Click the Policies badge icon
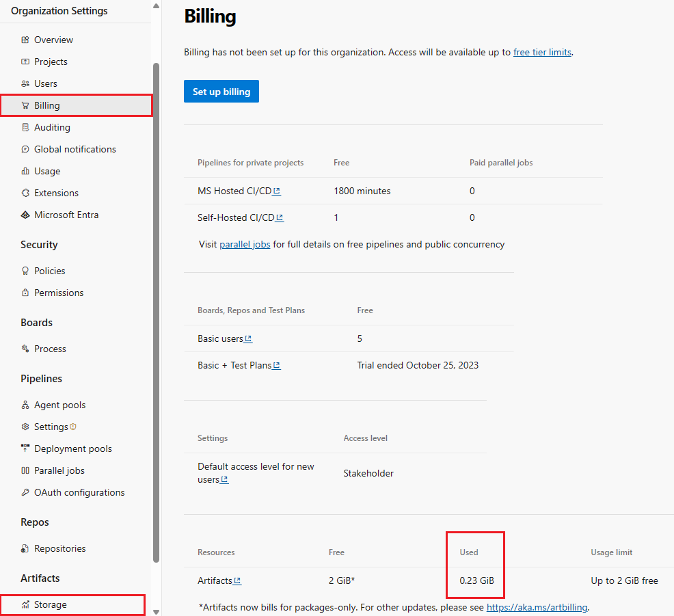This screenshot has width=674, height=616. (25, 271)
